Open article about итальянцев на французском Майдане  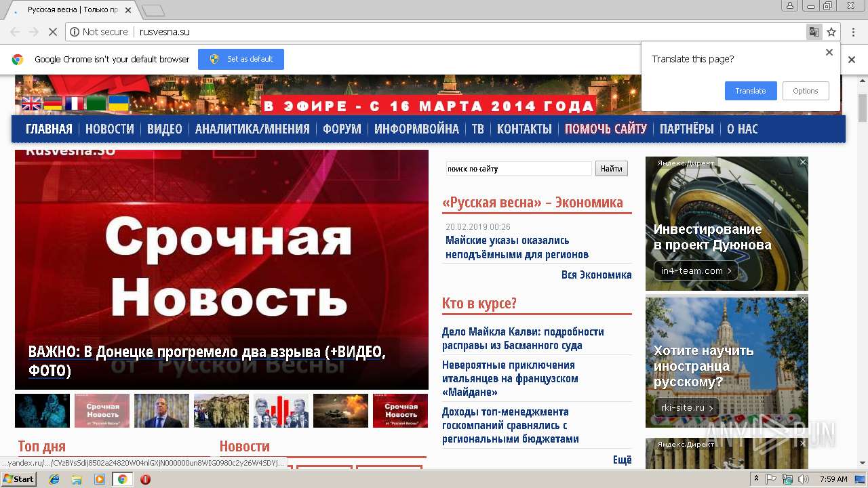510,378
